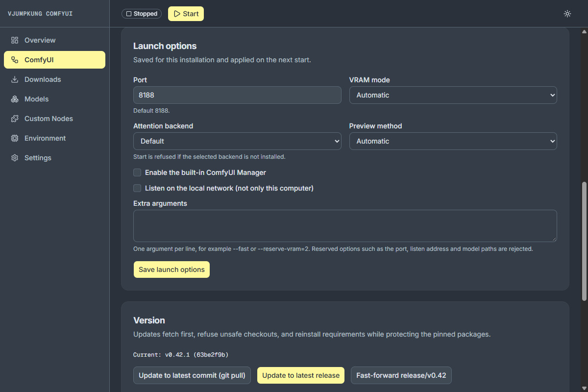
Task: Focus the Extra arguments text area
Action: click(x=345, y=226)
